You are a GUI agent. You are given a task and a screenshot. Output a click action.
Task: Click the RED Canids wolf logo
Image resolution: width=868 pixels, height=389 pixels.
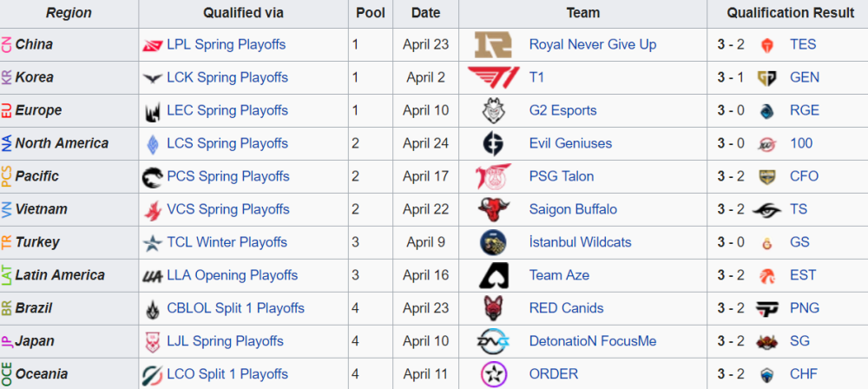[494, 308]
